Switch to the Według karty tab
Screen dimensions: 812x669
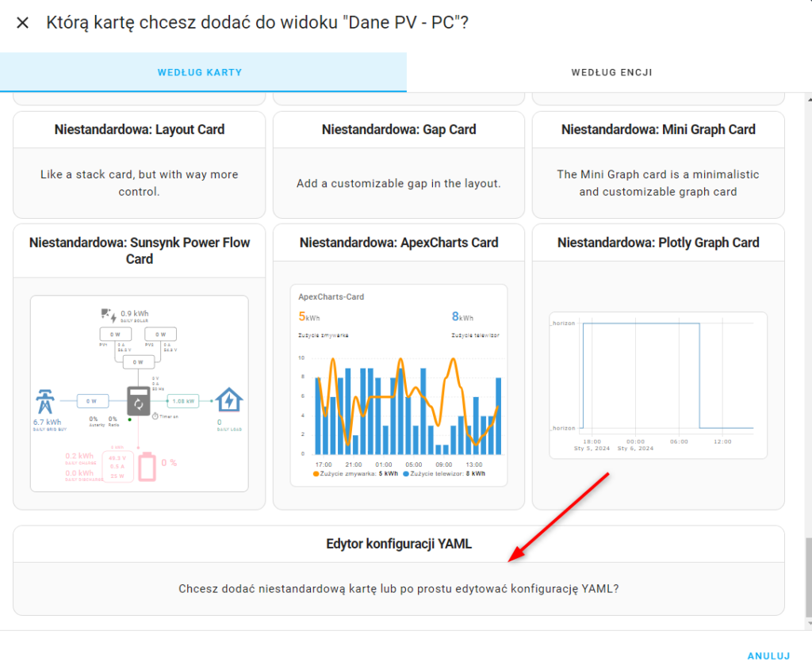click(x=200, y=72)
